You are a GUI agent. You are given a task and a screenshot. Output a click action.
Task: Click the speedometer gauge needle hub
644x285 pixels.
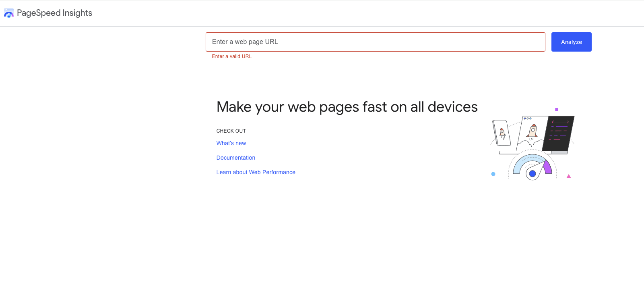click(532, 174)
